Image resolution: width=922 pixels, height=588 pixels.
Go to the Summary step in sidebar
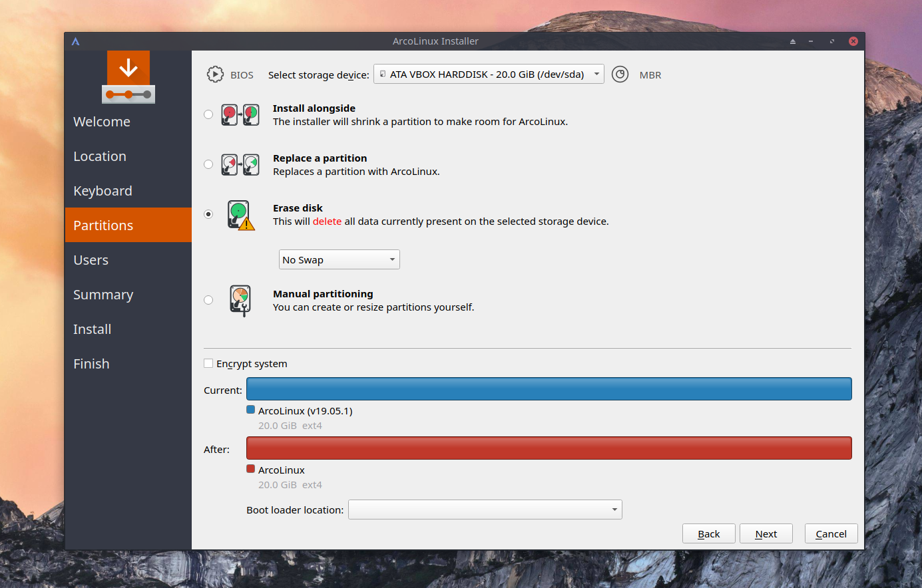128,295
